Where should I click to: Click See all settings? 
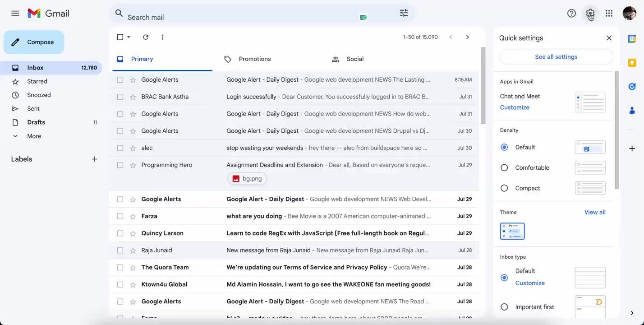pyautogui.click(x=556, y=57)
